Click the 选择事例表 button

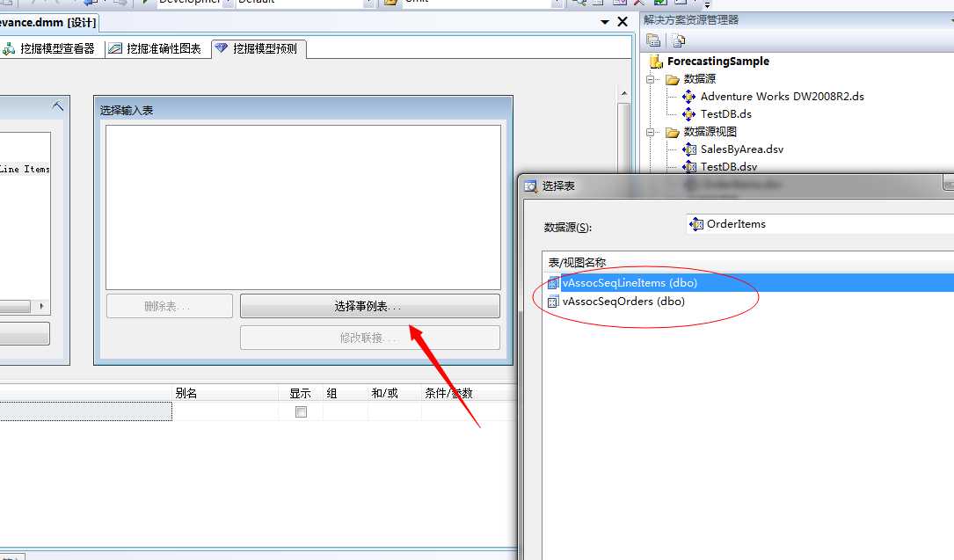(x=370, y=307)
